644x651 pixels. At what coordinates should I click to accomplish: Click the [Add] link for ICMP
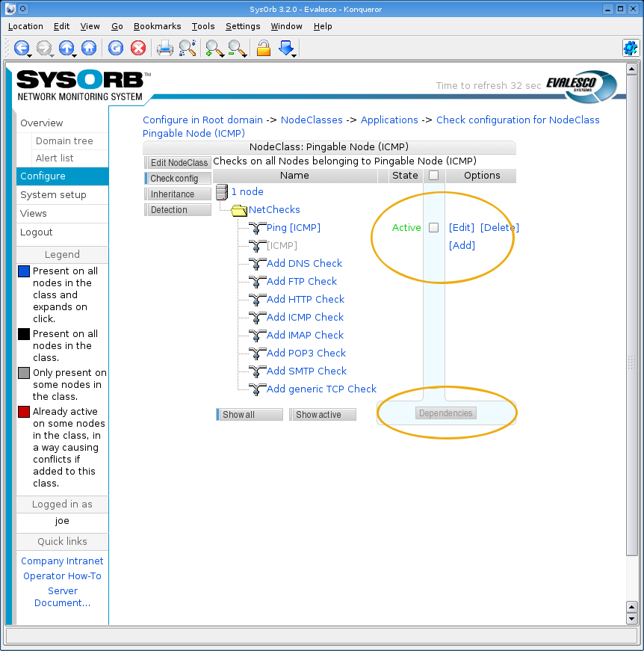(462, 245)
